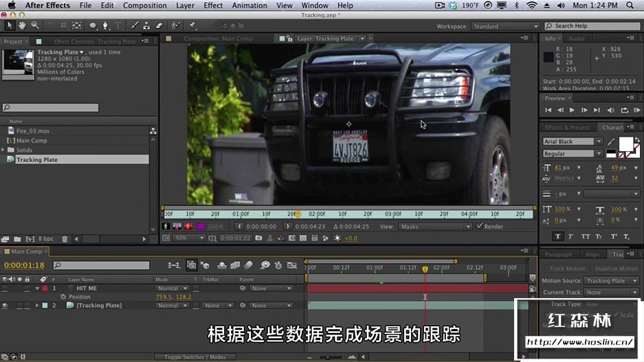Select the Zoom magnifier tool
This screenshot has width=644, height=362.
pyautogui.click(x=35, y=25)
